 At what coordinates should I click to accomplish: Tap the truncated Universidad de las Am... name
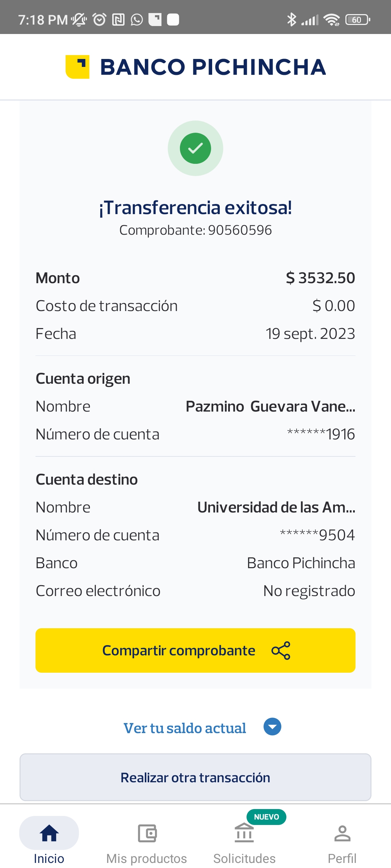[x=276, y=507]
